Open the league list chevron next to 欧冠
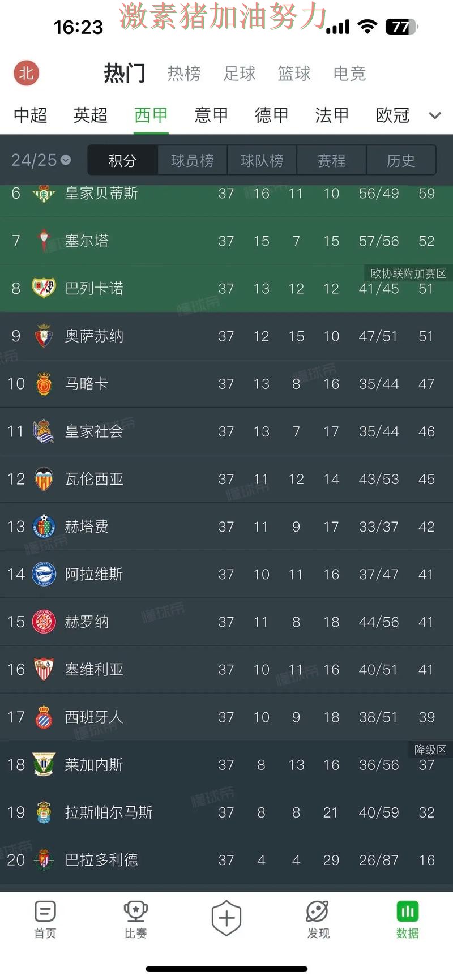The image size is (453, 980). point(435,115)
